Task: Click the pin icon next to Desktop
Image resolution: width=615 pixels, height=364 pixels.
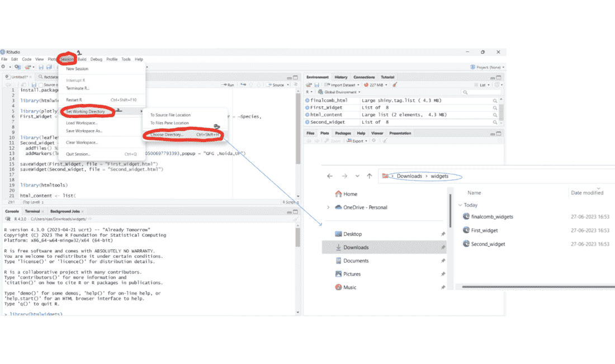Action: 443,234
